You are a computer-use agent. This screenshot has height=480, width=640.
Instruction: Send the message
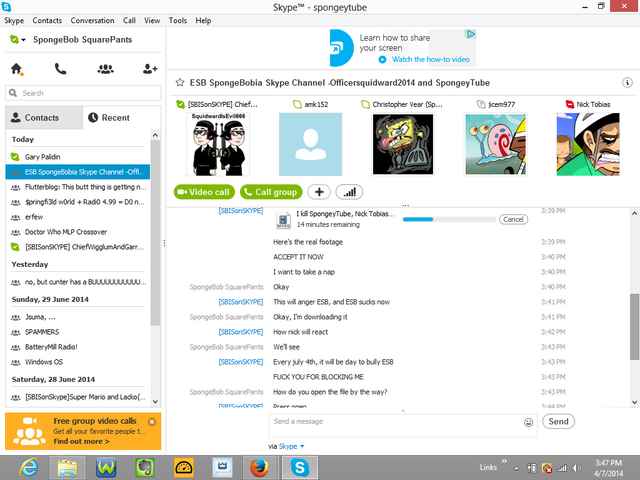[558, 422]
